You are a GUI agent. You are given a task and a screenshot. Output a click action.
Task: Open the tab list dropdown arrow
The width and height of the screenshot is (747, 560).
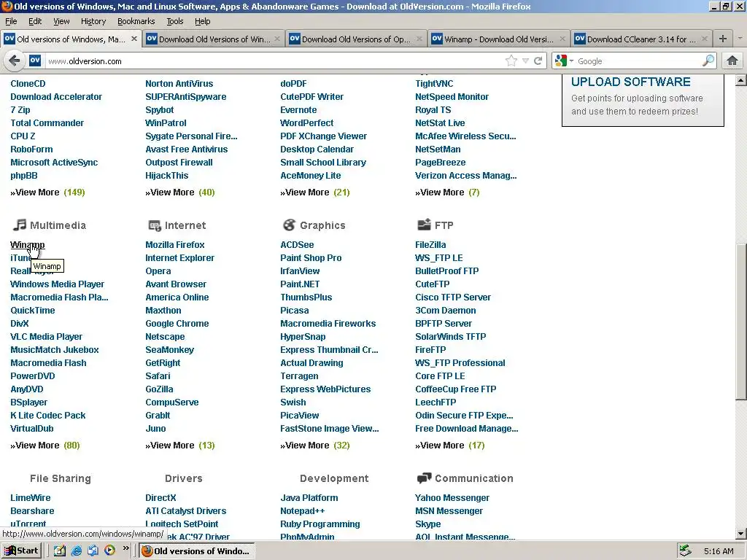point(740,39)
